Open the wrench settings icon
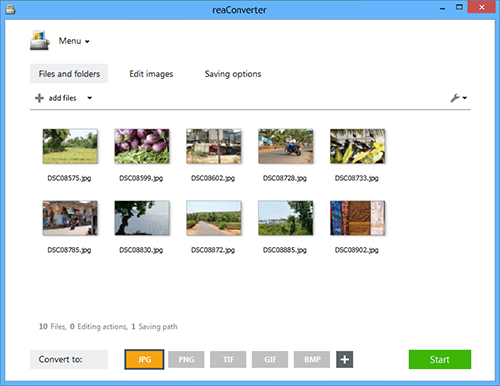Screen dimensions: 500x386 pos(455,98)
